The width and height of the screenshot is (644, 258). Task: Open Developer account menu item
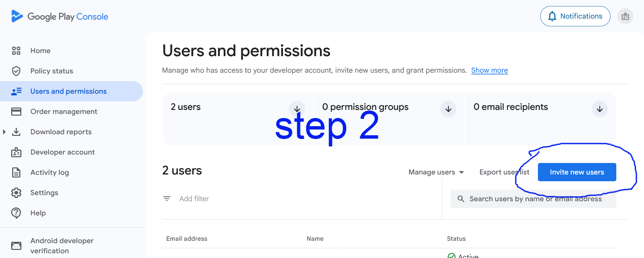point(63,152)
